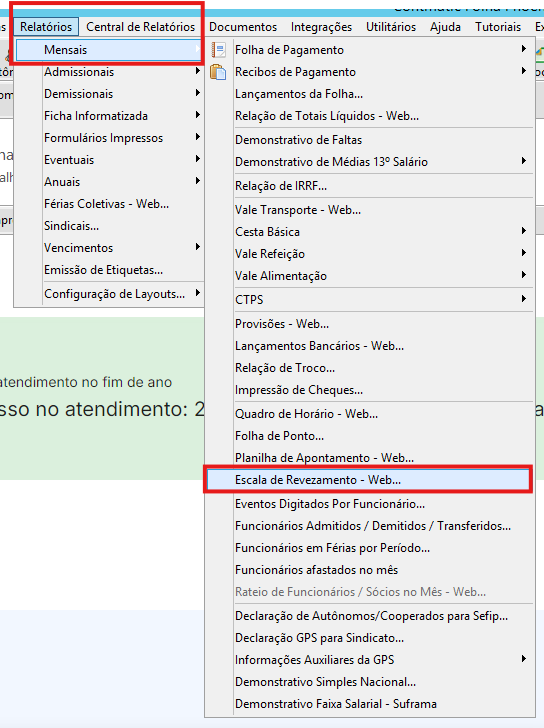Choose Funcionários em Férias por Período...
544x728 pixels.
coord(370,548)
